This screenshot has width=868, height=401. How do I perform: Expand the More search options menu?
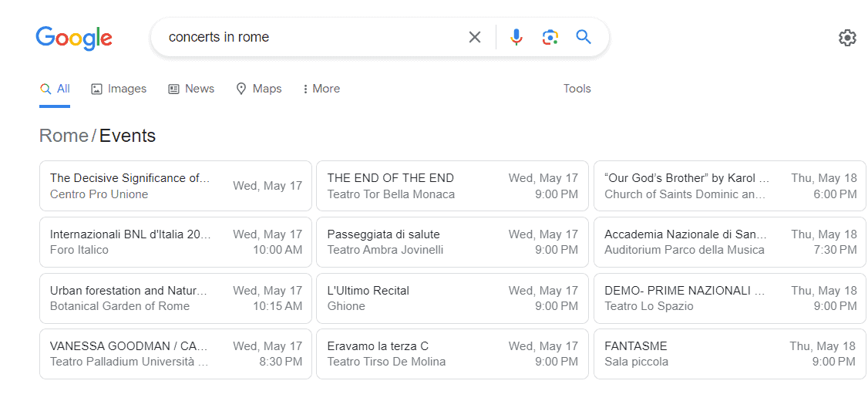(x=321, y=89)
